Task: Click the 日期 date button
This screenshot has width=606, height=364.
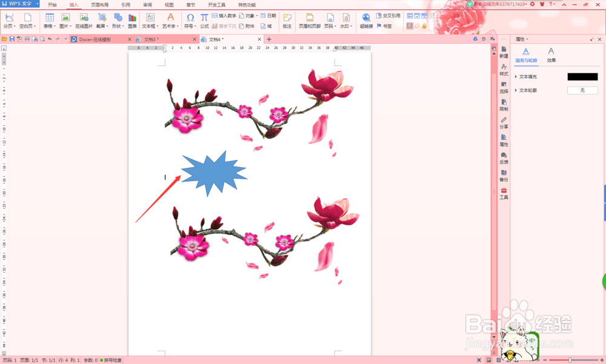Action: [268, 16]
